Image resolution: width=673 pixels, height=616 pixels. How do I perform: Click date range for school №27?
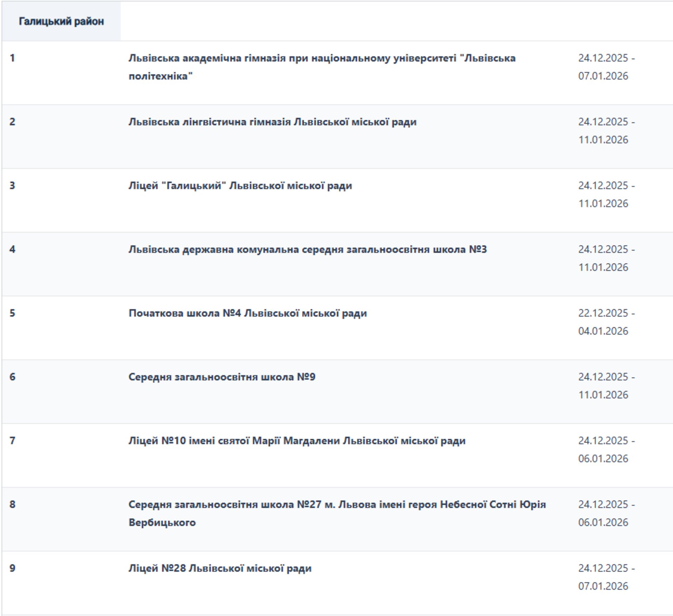(606, 513)
